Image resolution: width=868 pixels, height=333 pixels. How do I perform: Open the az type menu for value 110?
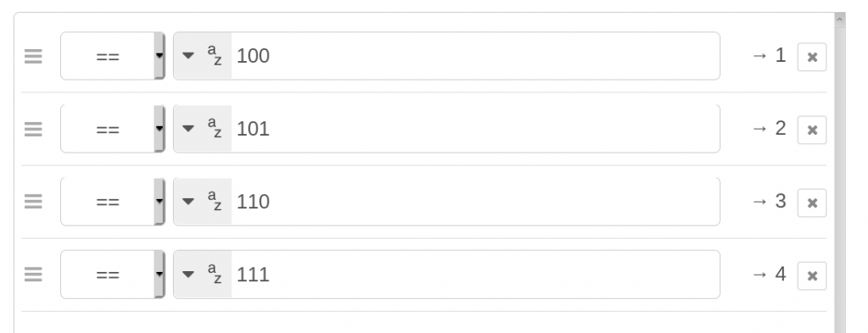point(203,202)
